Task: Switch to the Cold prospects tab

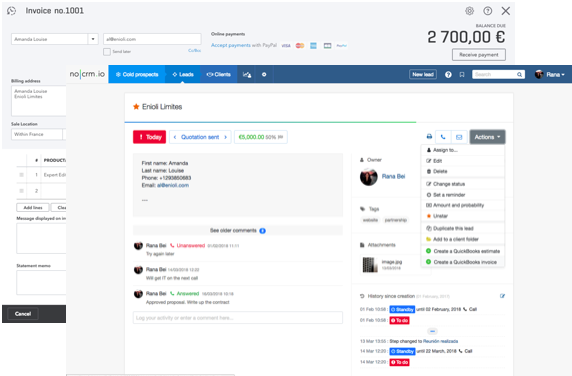Action: (x=137, y=74)
